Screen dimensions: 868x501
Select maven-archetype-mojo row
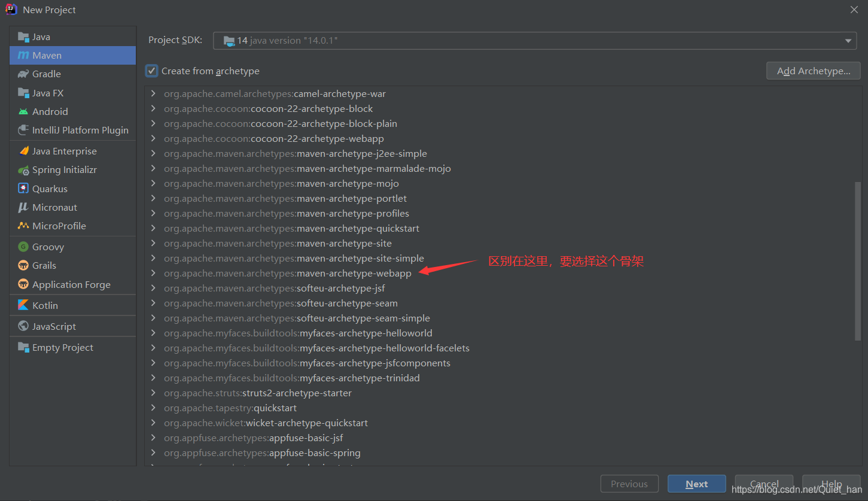[502, 183]
